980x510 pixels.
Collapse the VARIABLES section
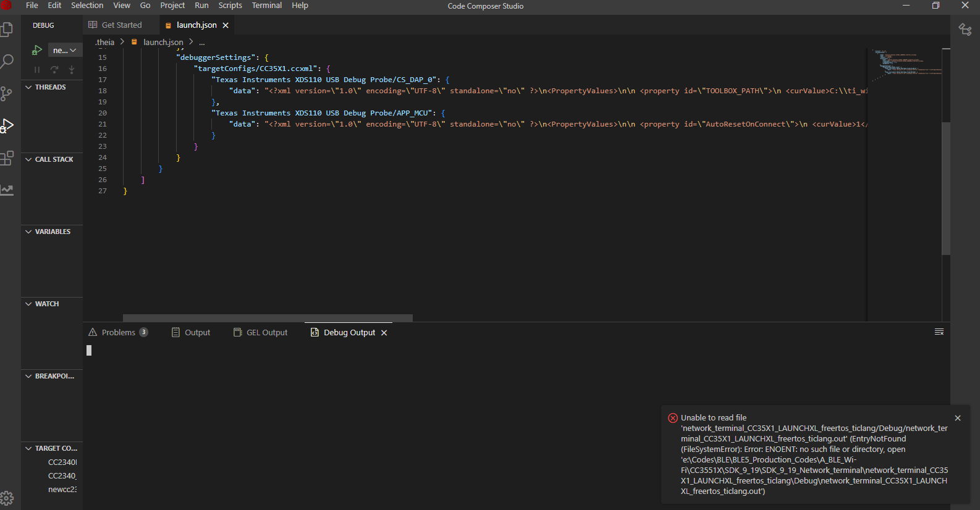(x=28, y=232)
